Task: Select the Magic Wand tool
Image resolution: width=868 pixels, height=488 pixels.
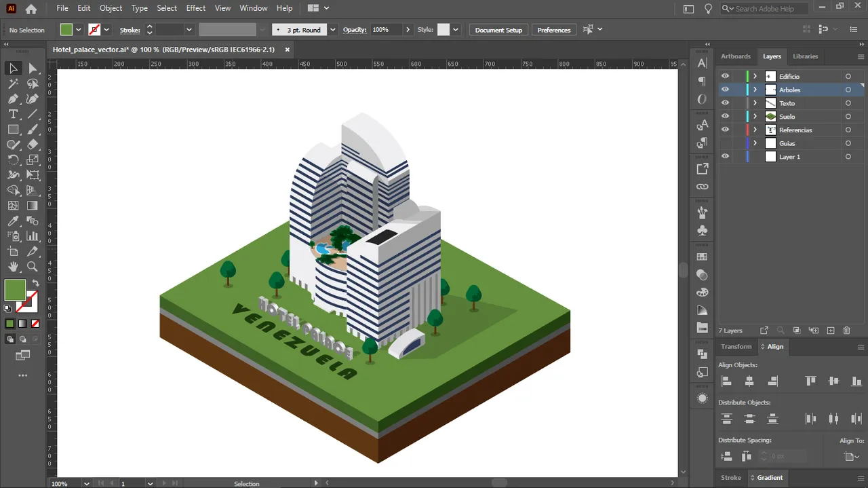Action: coord(13,83)
